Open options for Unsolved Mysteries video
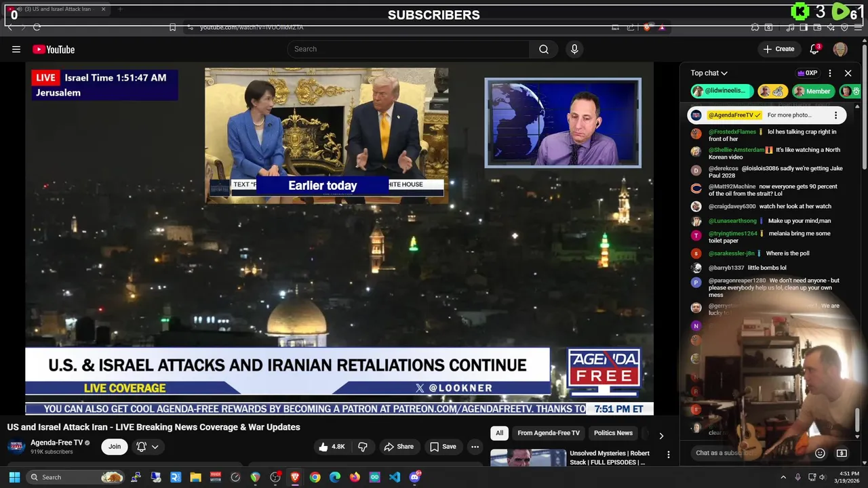 click(x=668, y=455)
